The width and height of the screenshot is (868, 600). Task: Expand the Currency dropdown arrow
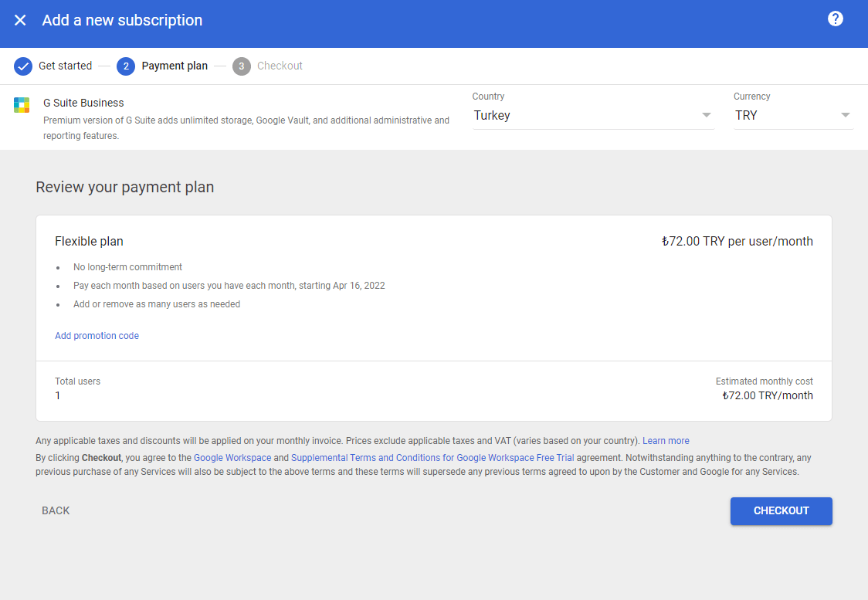[845, 116]
